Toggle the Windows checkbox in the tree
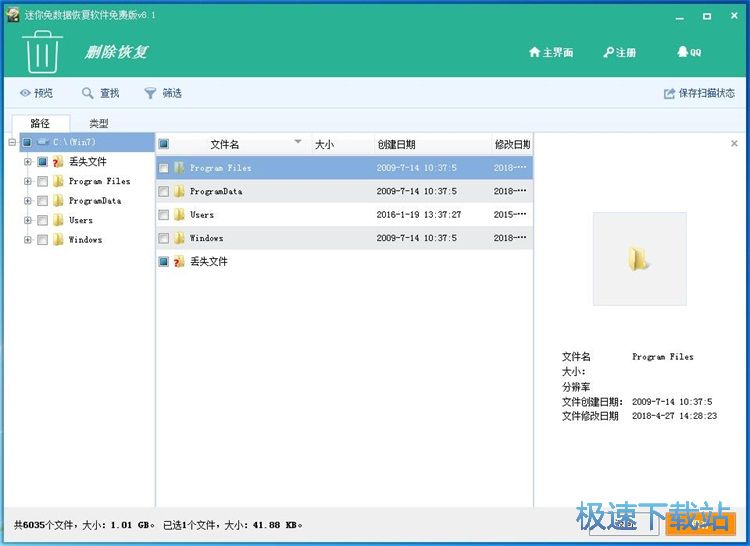This screenshot has width=750, height=546. 42,240
